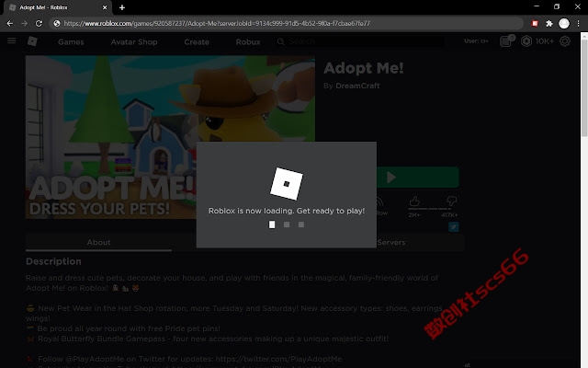Image resolution: width=588 pixels, height=368 pixels.
Task: Click the Adopt Me! game title
Action: [x=364, y=68]
